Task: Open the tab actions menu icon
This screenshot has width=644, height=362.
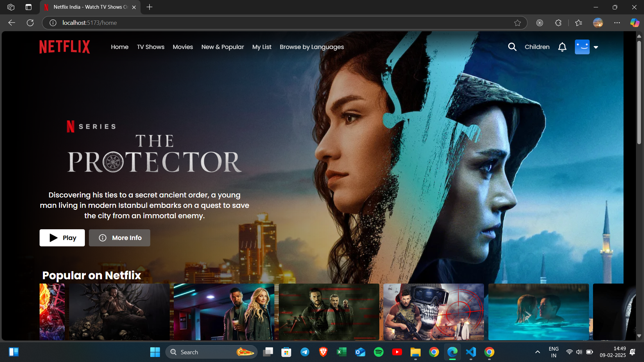Action: (x=29, y=7)
